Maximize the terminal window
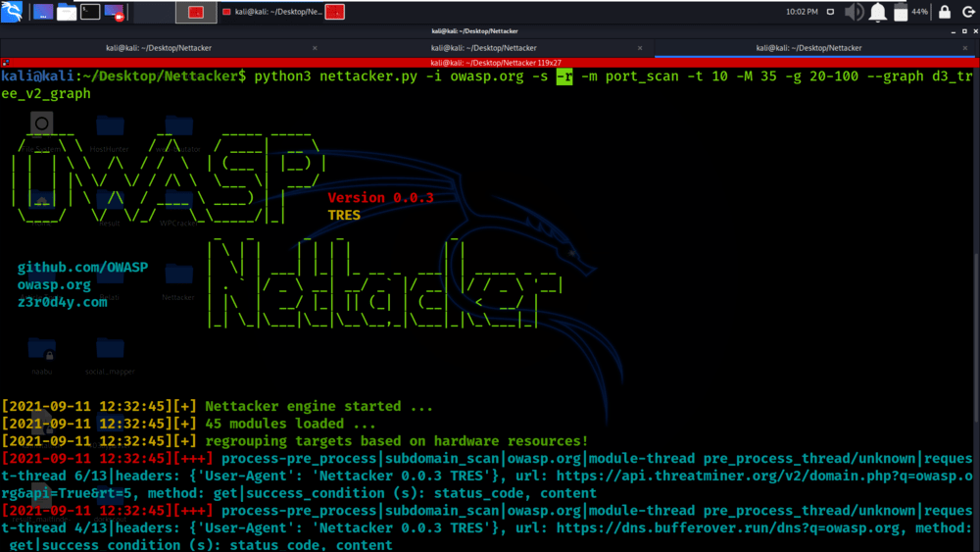Screen dimensions: 980x552 pos(964,31)
